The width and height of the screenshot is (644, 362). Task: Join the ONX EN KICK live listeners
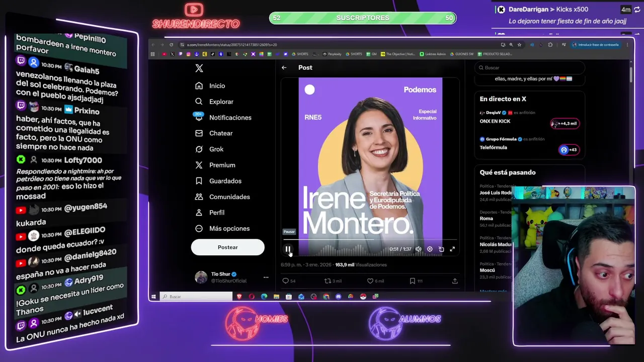[565, 124]
